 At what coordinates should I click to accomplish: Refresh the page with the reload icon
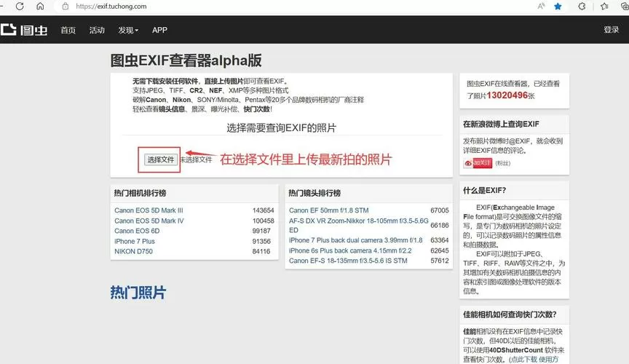tap(20, 7)
